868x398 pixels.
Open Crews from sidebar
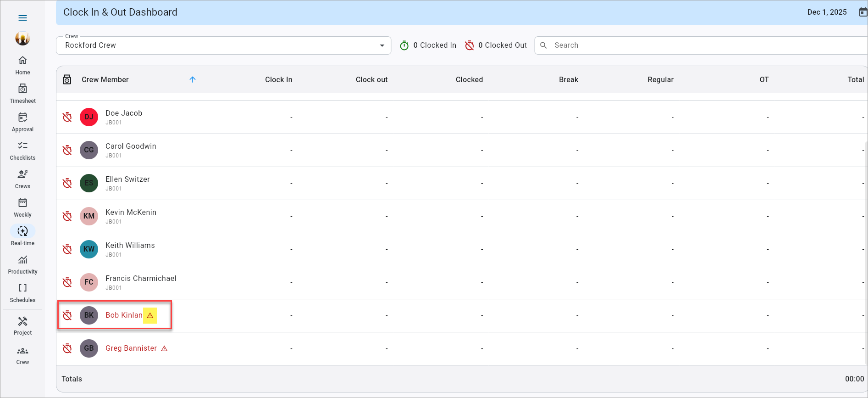22,179
